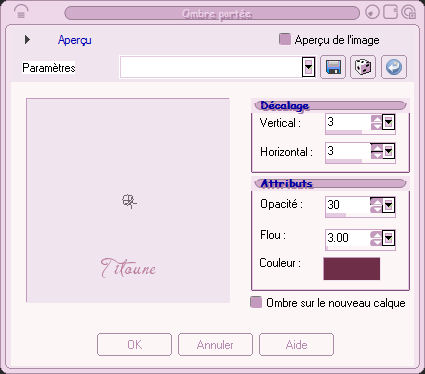Click the title bar menu icon at left
The width and height of the screenshot is (425, 374).
pos(21,13)
